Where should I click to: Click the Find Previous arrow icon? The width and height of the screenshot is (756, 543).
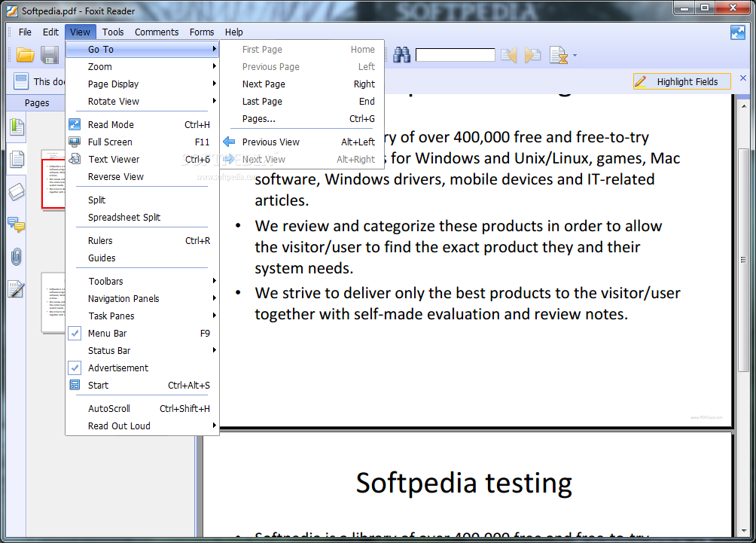(509, 55)
